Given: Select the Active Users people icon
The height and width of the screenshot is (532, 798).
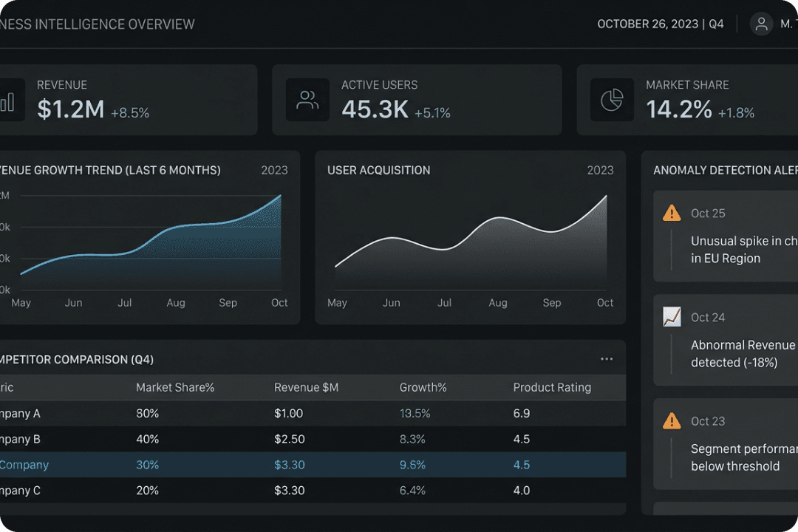Looking at the screenshot, I should (x=307, y=100).
